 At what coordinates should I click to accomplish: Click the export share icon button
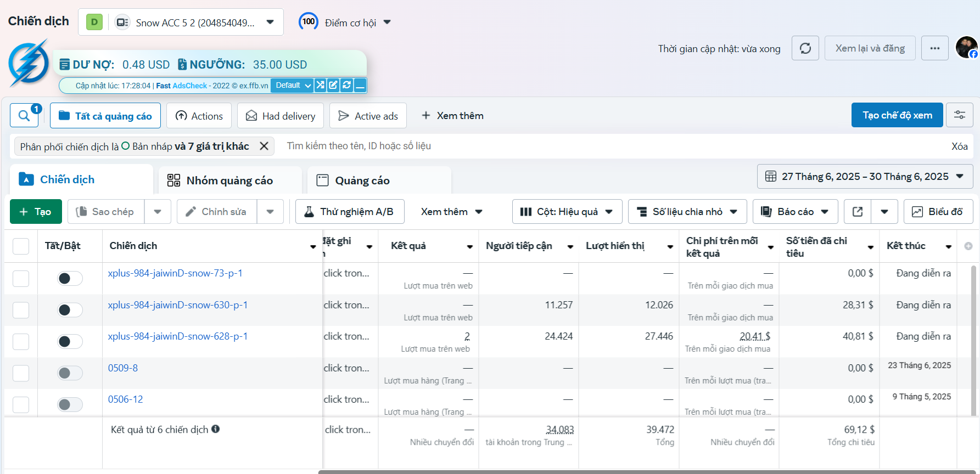pyautogui.click(x=858, y=212)
